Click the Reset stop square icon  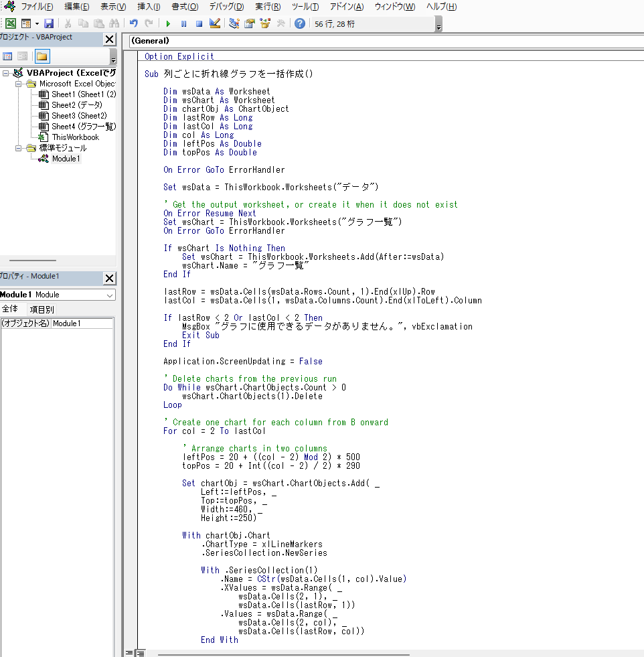tap(199, 24)
